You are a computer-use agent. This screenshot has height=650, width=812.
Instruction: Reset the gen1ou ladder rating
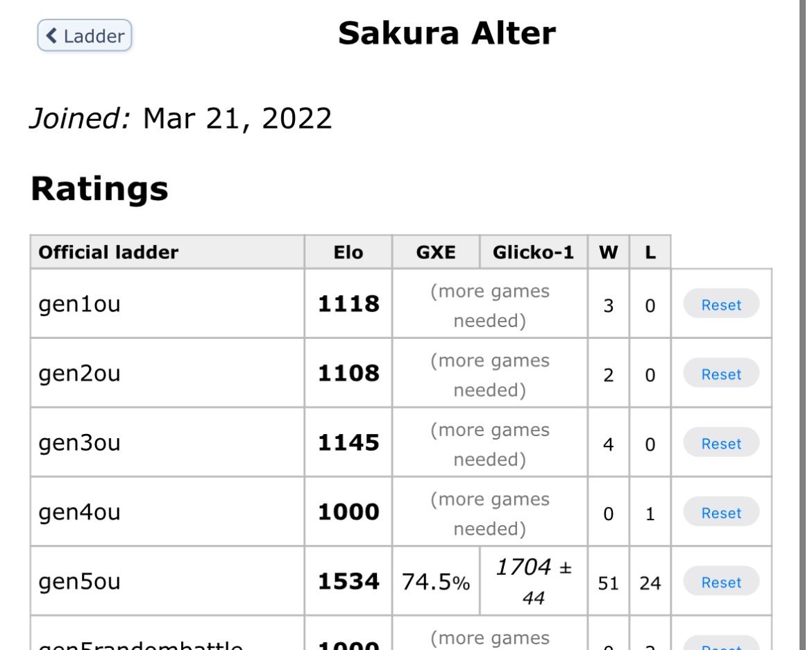(721, 305)
